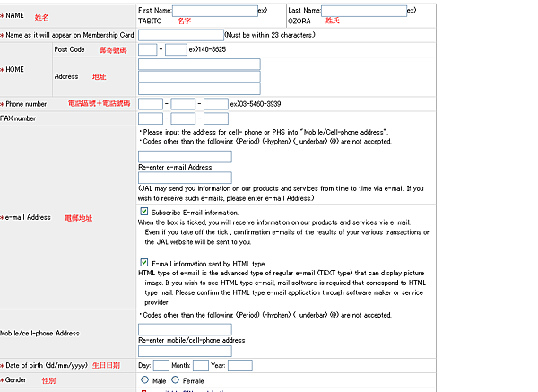
Task: Click the e-mail Address input field
Action: pyautogui.click(x=185, y=156)
